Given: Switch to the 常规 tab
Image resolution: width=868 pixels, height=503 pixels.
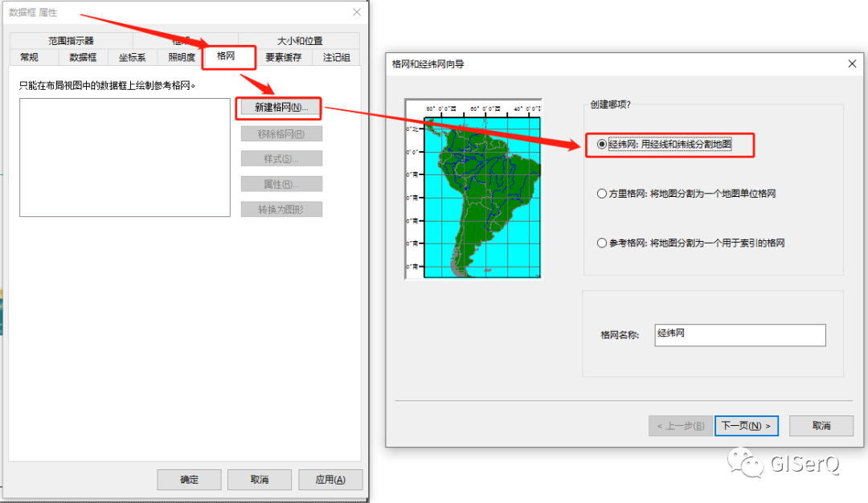Looking at the screenshot, I should 29,58.
